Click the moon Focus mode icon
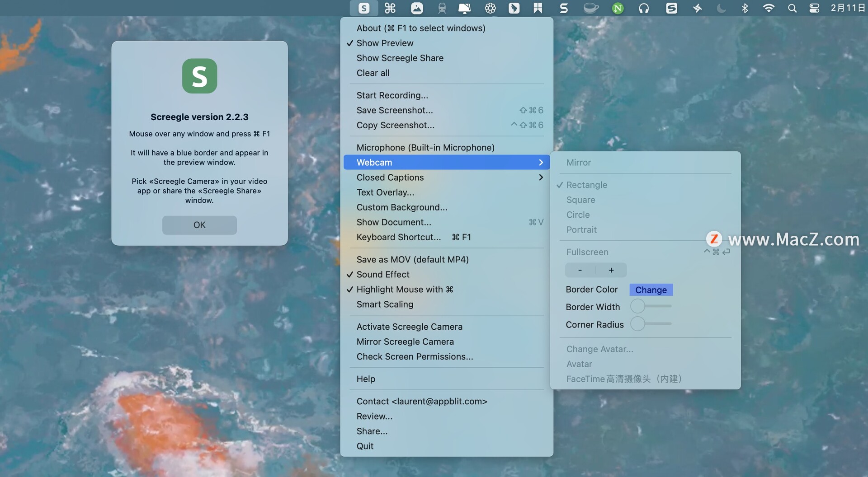This screenshot has width=868, height=477. click(x=721, y=8)
